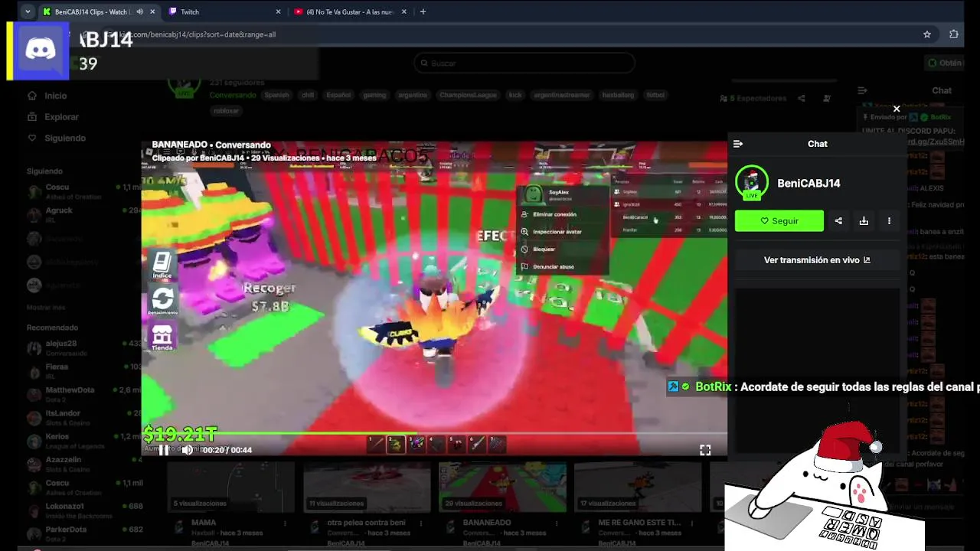Image resolution: width=980 pixels, height=551 pixels.
Task: Open the BANANEADO clip thumbnail
Action: (x=501, y=487)
